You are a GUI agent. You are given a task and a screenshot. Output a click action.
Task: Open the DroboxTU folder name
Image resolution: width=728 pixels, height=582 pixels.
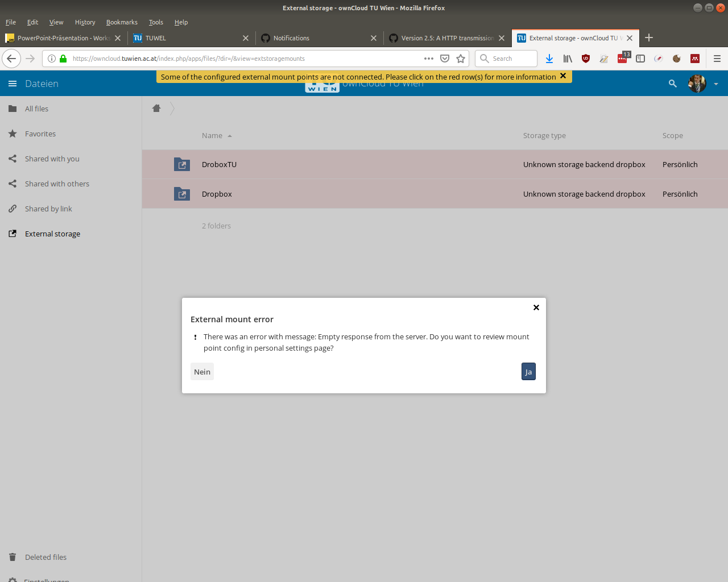(x=219, y=164)
